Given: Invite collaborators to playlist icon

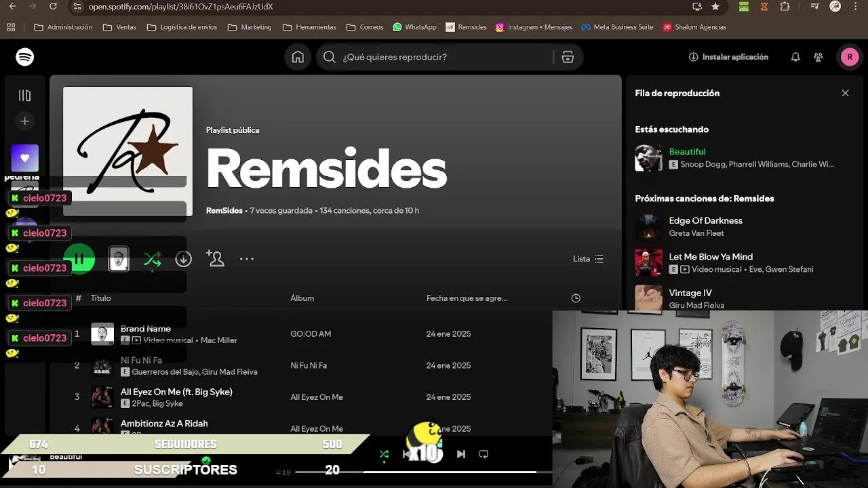Looking at the screenshot, I should tap(215, 259).
